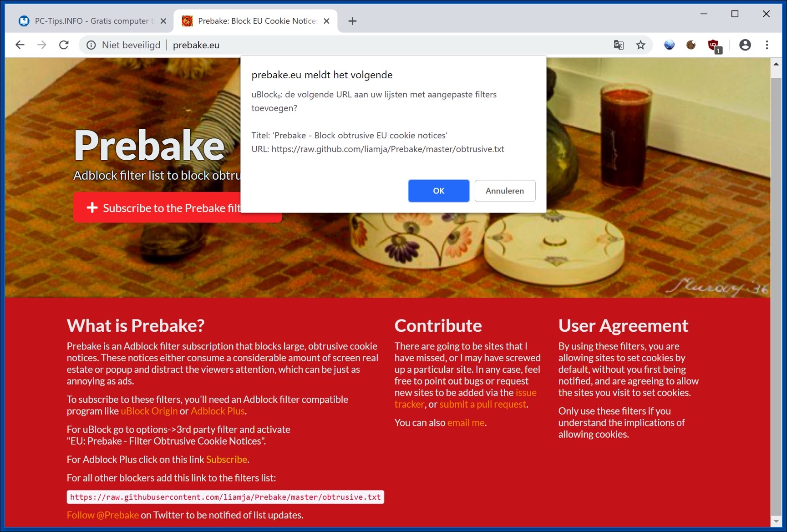Viewport: 787px width, 532px height.
Task: Follow @Prebake on Twitter link
Action: tap(103, 515)
